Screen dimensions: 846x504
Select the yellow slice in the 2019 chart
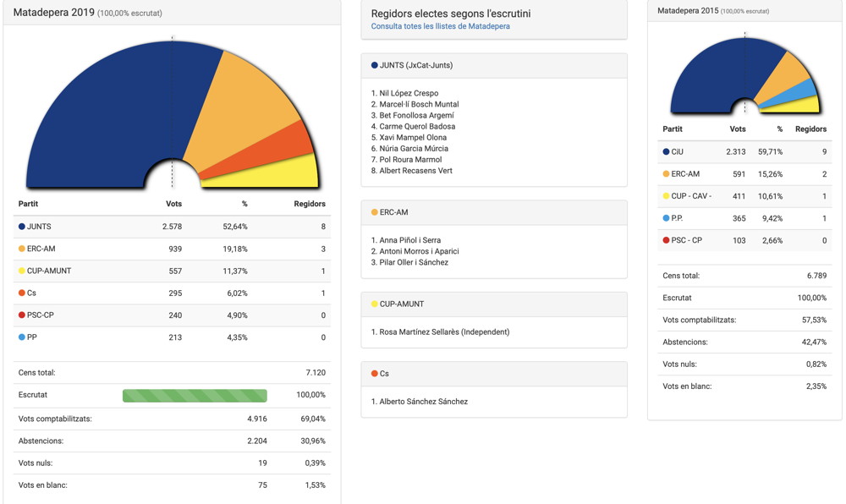pyautogui.click(x=300, y=173)
